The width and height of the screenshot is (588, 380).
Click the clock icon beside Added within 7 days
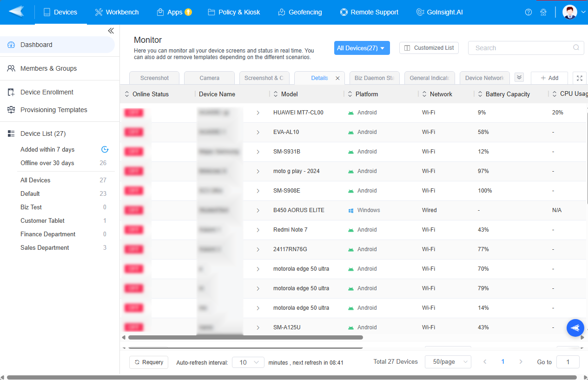point(105,149)
